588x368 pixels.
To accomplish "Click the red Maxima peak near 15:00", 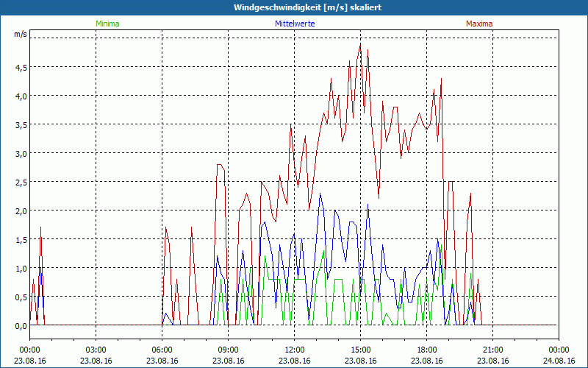I will point(360,46).
